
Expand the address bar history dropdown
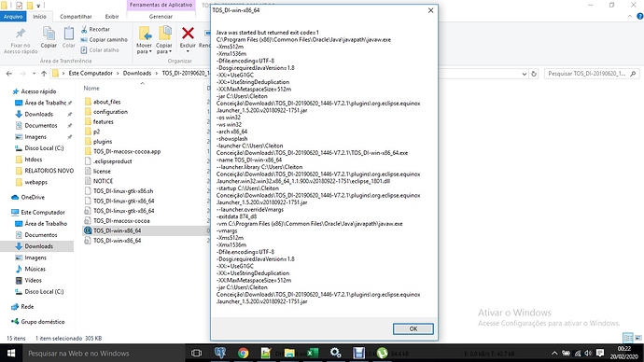pos(525,74)
